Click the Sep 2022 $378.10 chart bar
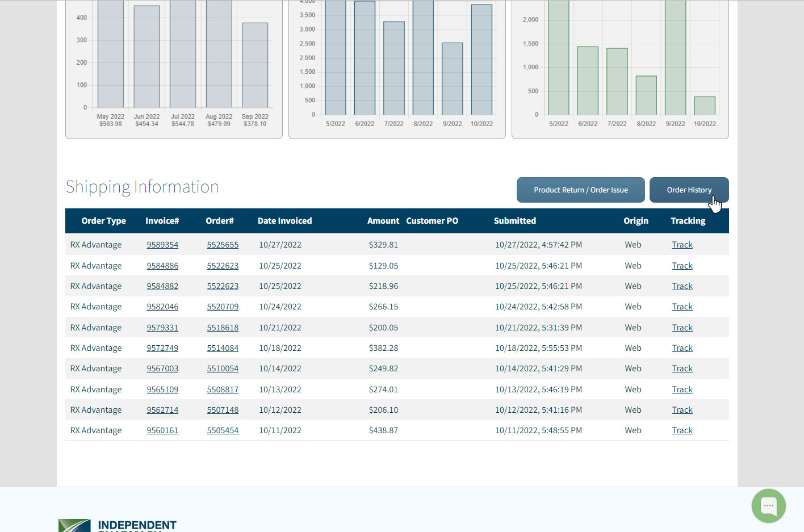Image resolution: width=804 pixels, height=532 pixels. tap(255, 65)
